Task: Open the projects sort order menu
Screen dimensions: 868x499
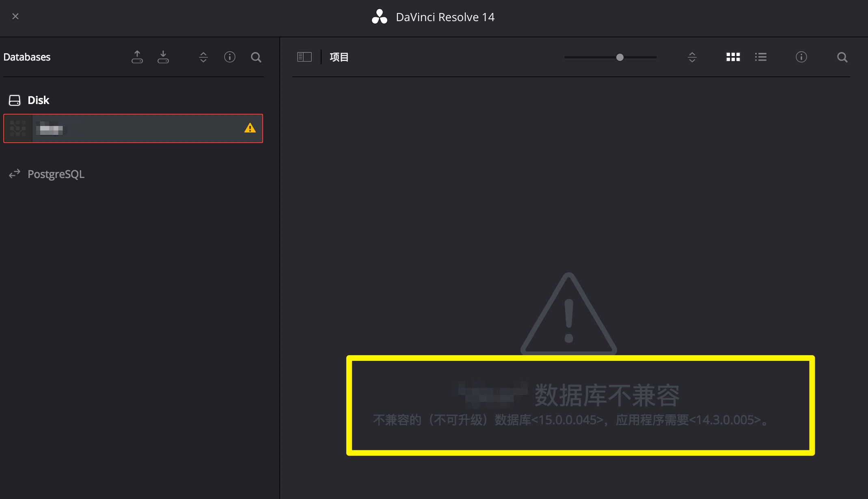Action: 692,57
